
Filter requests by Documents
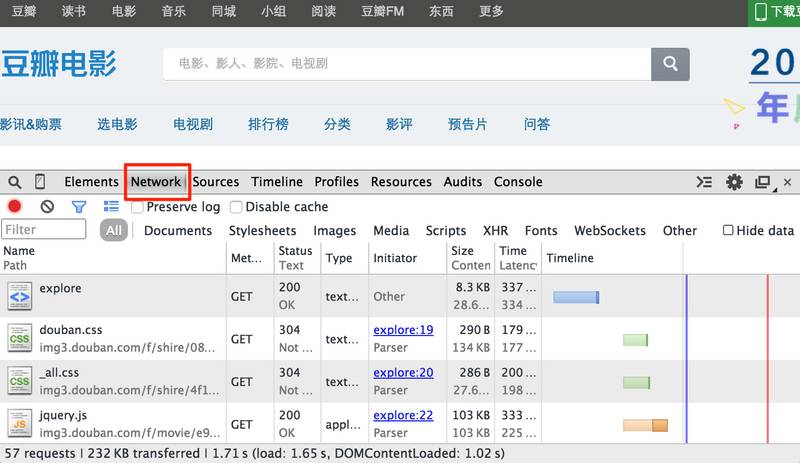pos(178,231)
